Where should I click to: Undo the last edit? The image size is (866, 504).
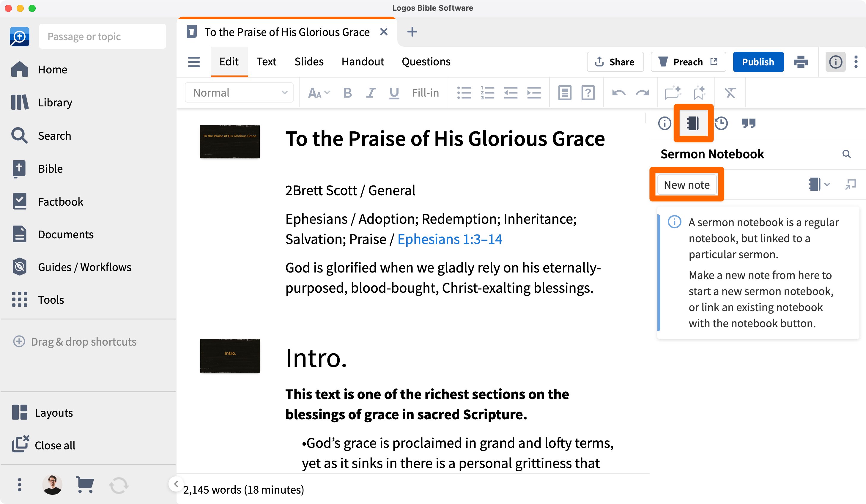coord(618,93)
